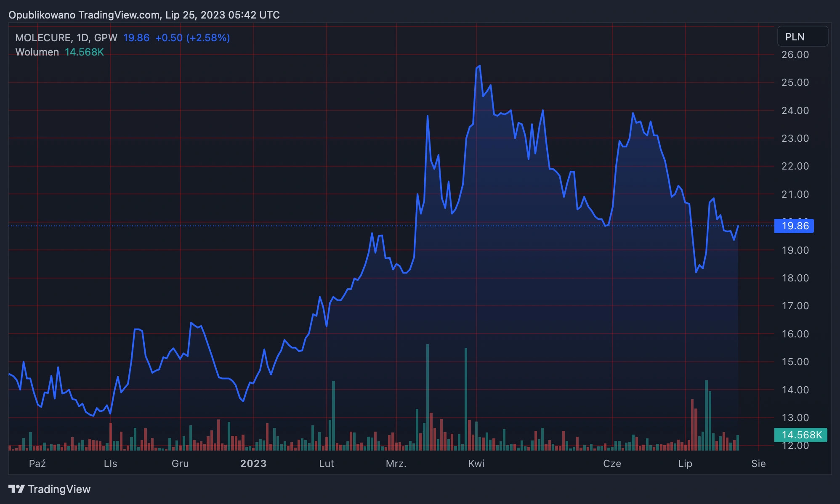Viewport: 840px width, 504px height.
Task: Click the 17.00 price axis label
Action: [795, 306]
